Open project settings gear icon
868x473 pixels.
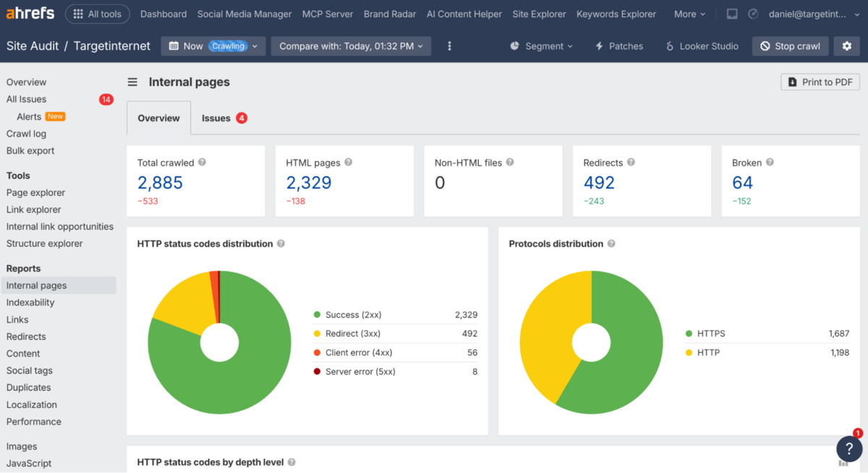pyautogui.click(x=847, y=46)
